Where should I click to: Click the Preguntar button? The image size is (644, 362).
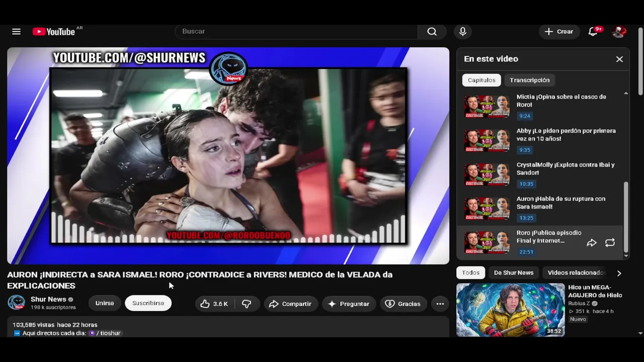coord(349,304)
